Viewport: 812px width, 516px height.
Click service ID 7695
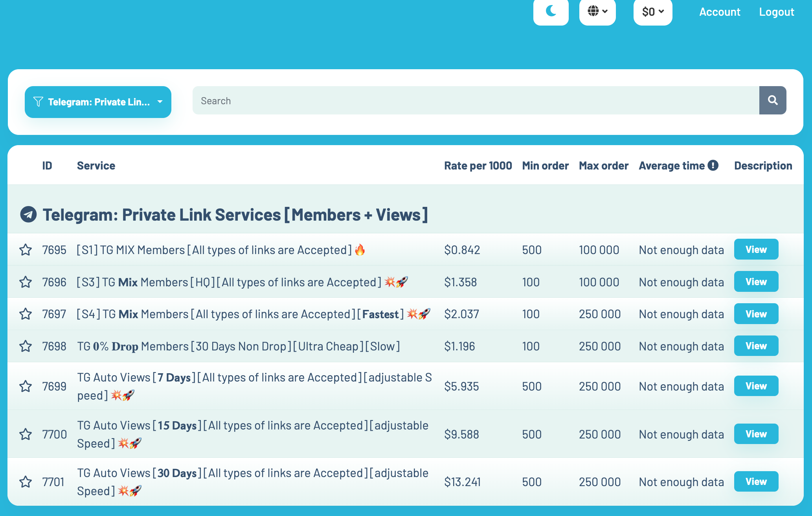tap(54, 250)
